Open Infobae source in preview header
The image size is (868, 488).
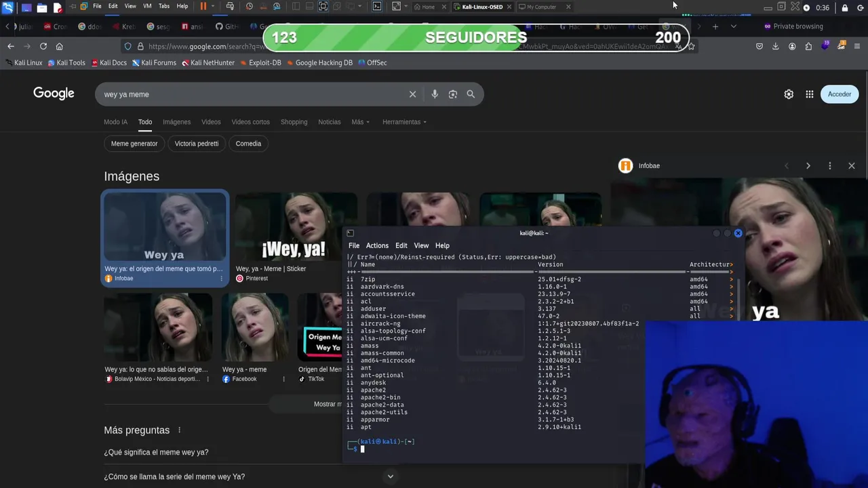(x=639, y=166)
